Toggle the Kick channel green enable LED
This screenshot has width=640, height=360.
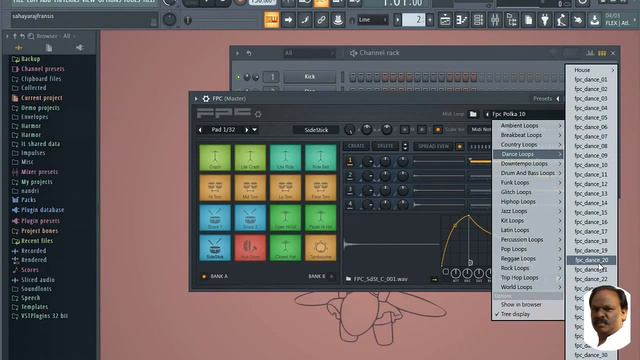pyautogui.click(x=238, y=77)
